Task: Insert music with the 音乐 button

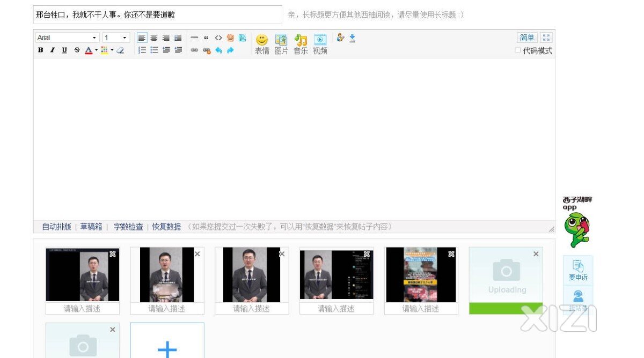Action: 301,44
